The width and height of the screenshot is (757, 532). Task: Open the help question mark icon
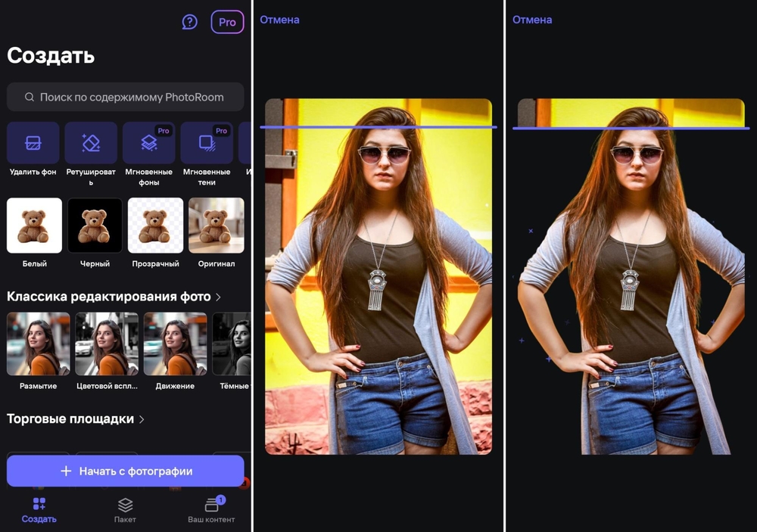190,22
